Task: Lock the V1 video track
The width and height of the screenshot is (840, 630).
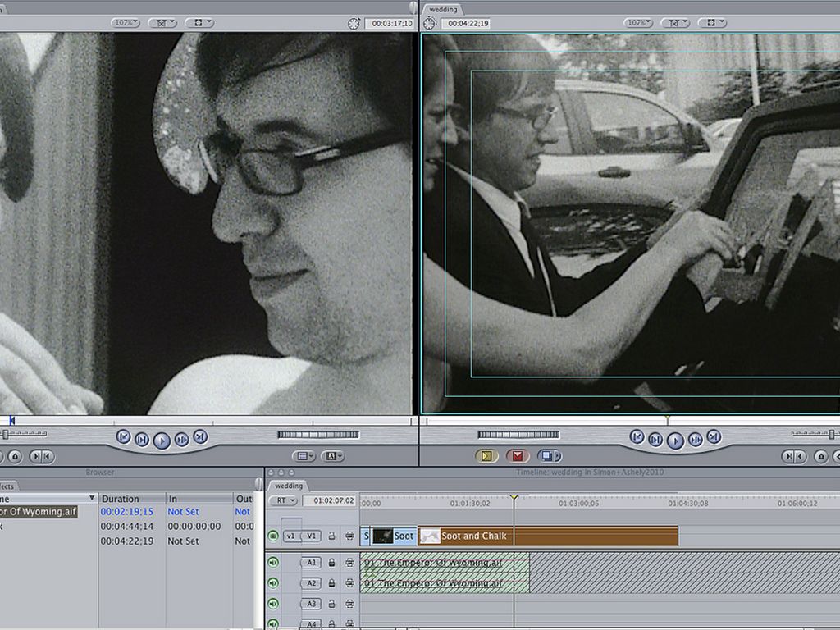Action: (x=332, y=536)
